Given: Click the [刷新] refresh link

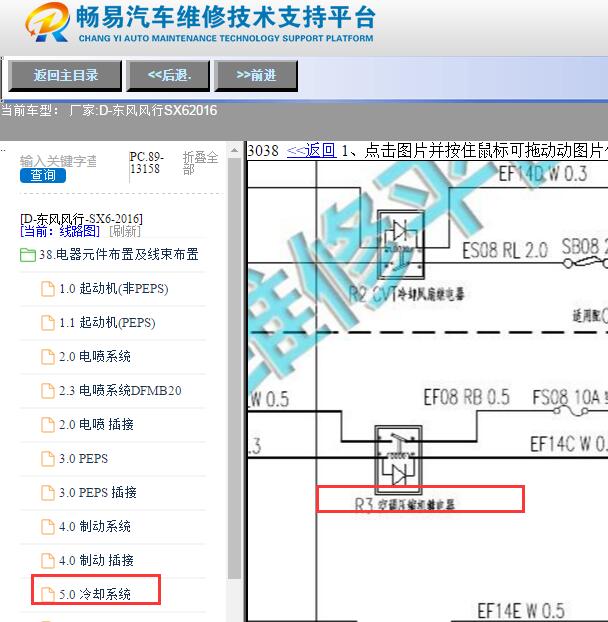Looking at the screenshot, I should (x=125, y=231).
